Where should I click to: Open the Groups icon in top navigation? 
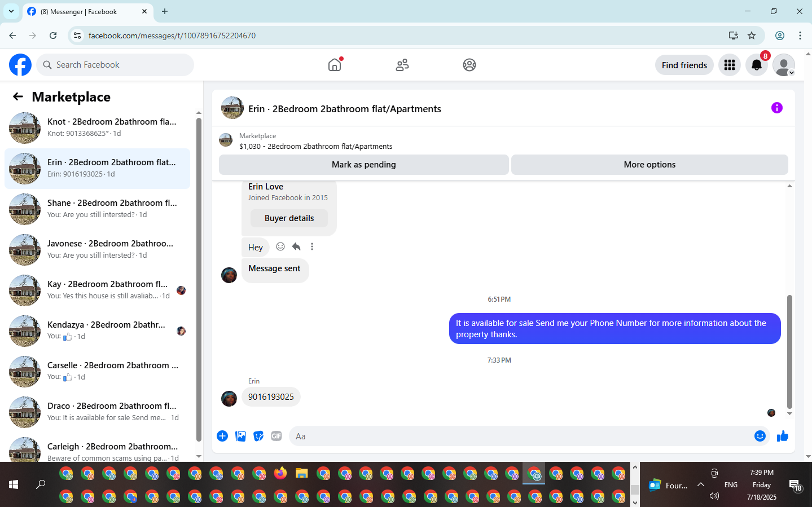469,65
